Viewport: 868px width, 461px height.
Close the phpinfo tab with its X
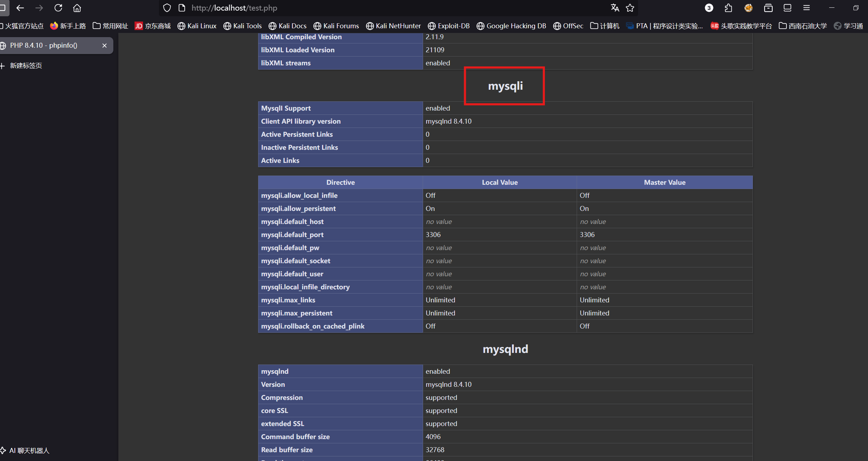click(104, 45)
